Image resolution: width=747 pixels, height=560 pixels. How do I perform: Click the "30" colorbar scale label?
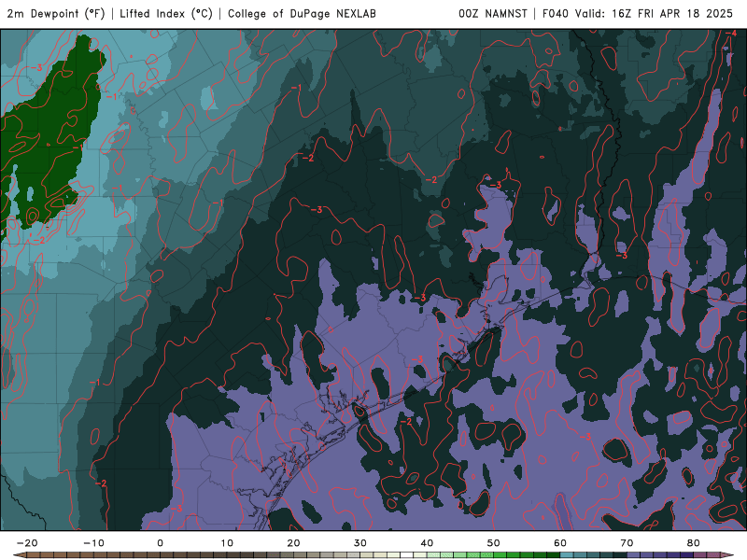360,543
